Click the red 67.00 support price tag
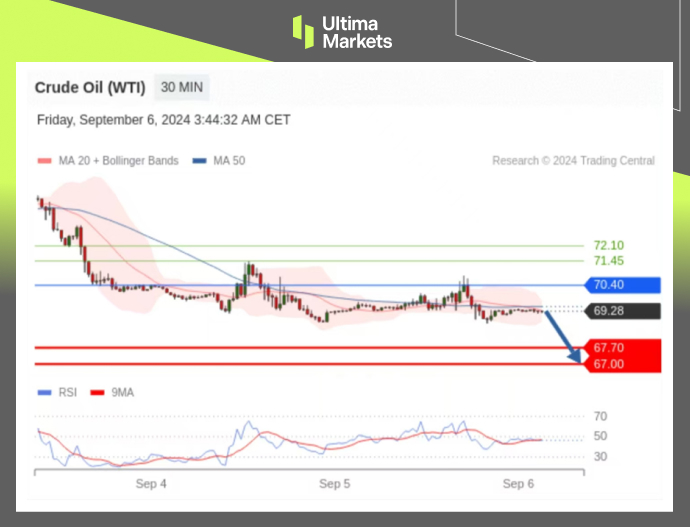The height and width of the screenshot is (527, 690). (624, 364)
